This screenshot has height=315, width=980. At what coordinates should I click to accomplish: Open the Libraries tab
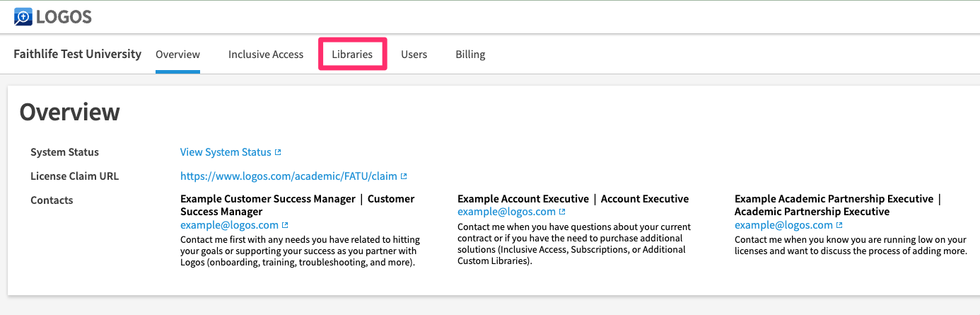352,55
